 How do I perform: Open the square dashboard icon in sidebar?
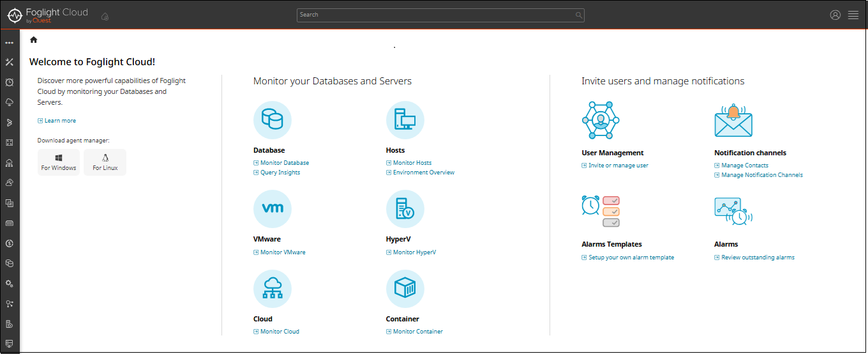pos(9,142)
